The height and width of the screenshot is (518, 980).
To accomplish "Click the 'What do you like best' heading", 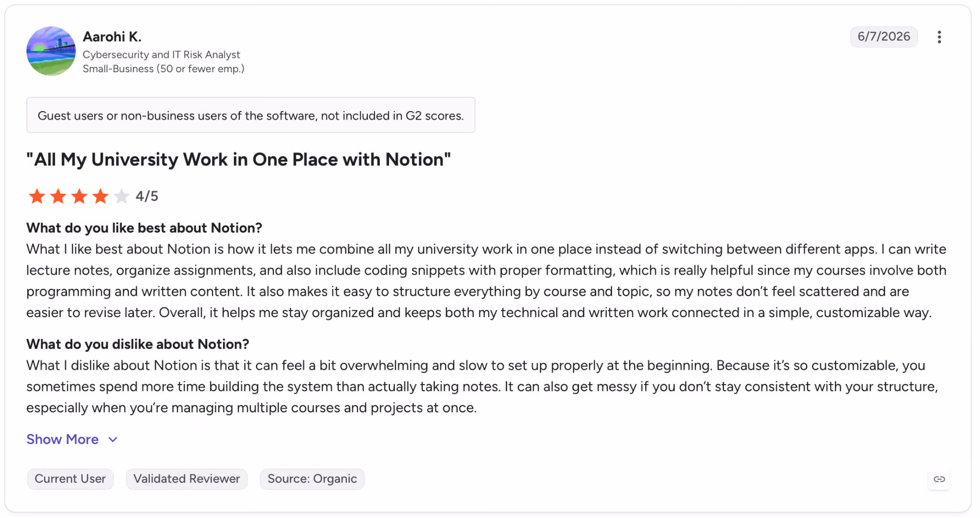I will tap(144, 228).
